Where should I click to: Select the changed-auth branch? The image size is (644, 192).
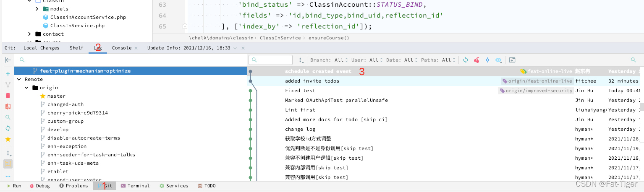coord(65,104)
